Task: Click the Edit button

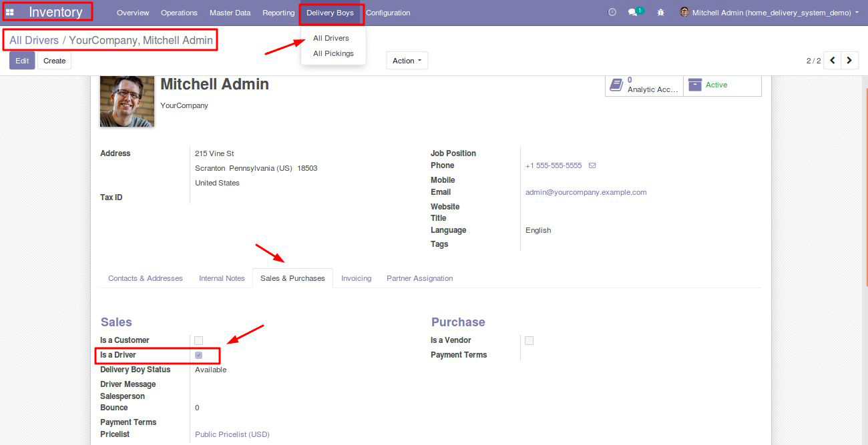Action: 22,61
